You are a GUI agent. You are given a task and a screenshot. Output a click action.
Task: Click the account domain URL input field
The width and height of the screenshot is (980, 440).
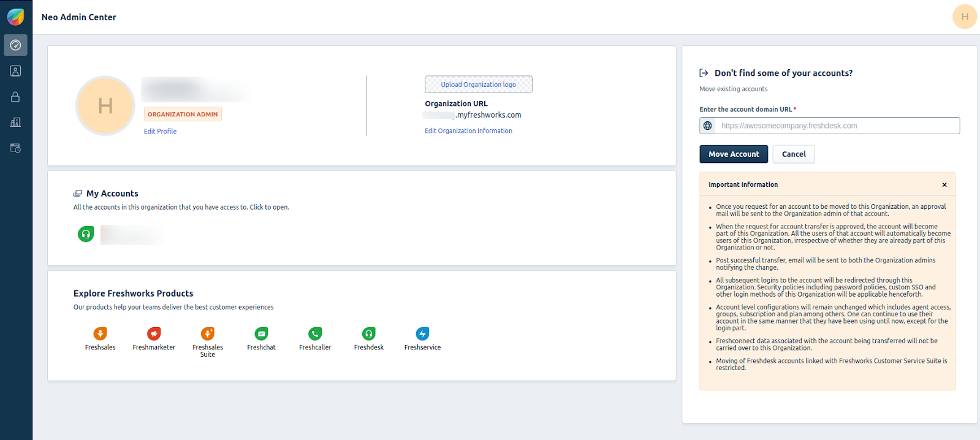829,126
